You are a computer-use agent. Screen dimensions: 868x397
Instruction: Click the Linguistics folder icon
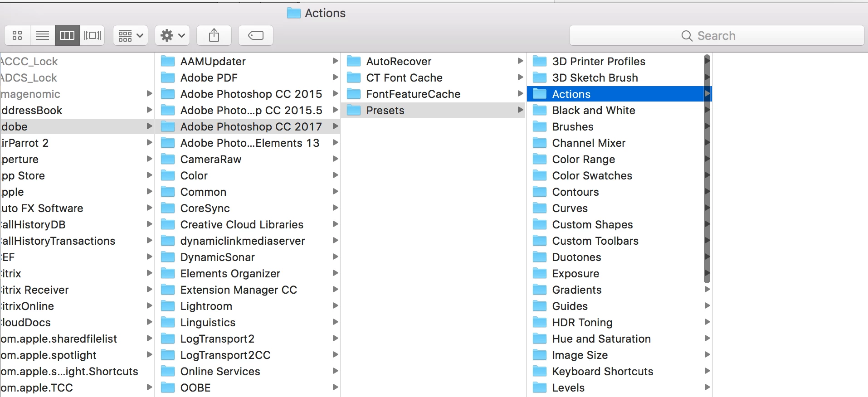tap(168, 322)
